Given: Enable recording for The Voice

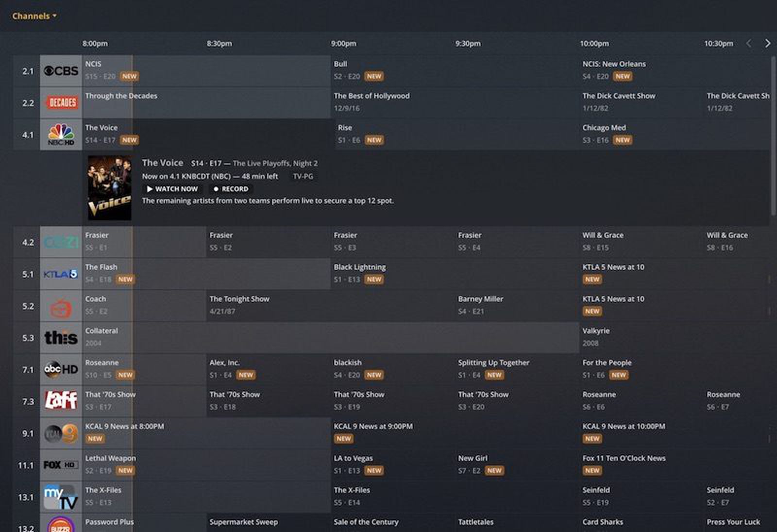Looking at the screenshot, I should [232, 189].
